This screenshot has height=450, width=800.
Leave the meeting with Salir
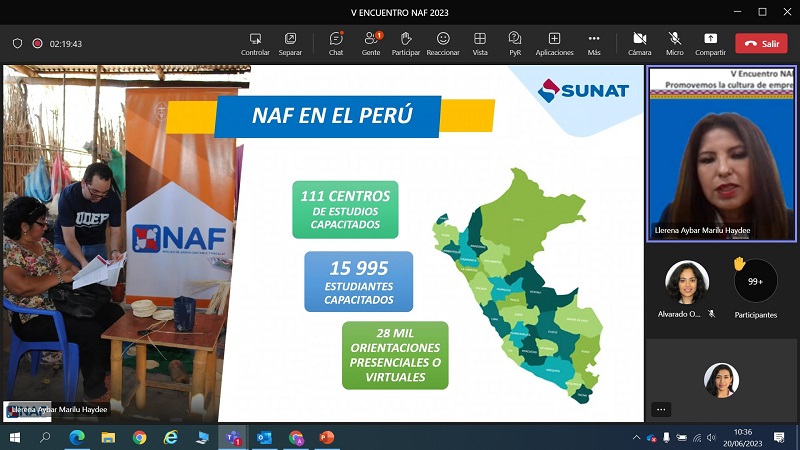tap(761, 43)
